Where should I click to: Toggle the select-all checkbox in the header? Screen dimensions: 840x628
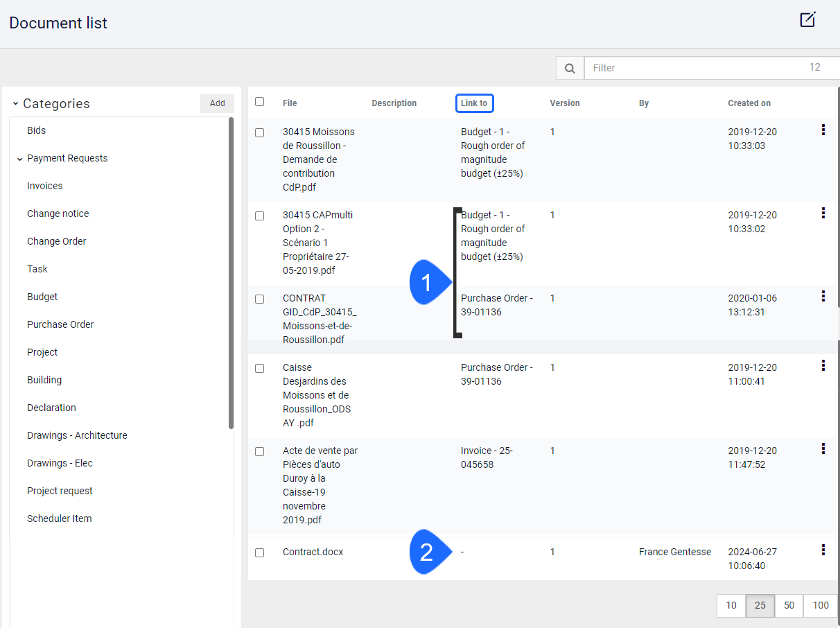tap(259, 101)
